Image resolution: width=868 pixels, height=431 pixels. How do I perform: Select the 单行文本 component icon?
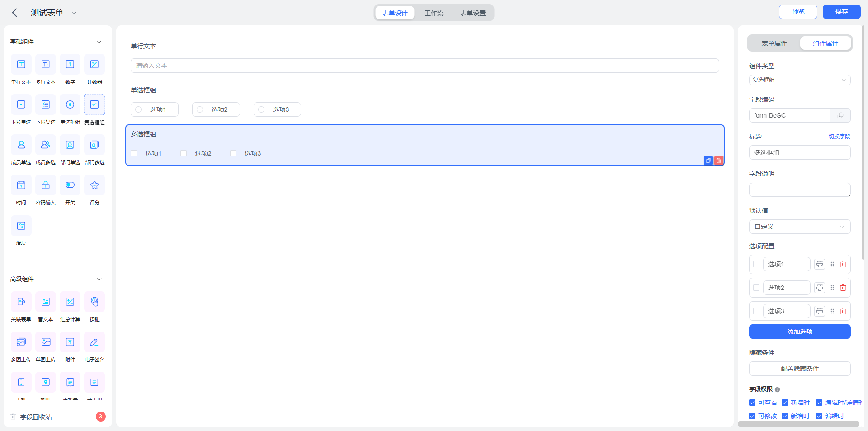point(21,64)
